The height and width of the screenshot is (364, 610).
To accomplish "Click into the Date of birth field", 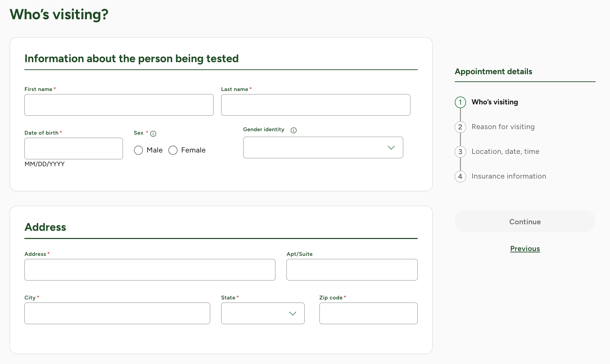I will 74,149.
